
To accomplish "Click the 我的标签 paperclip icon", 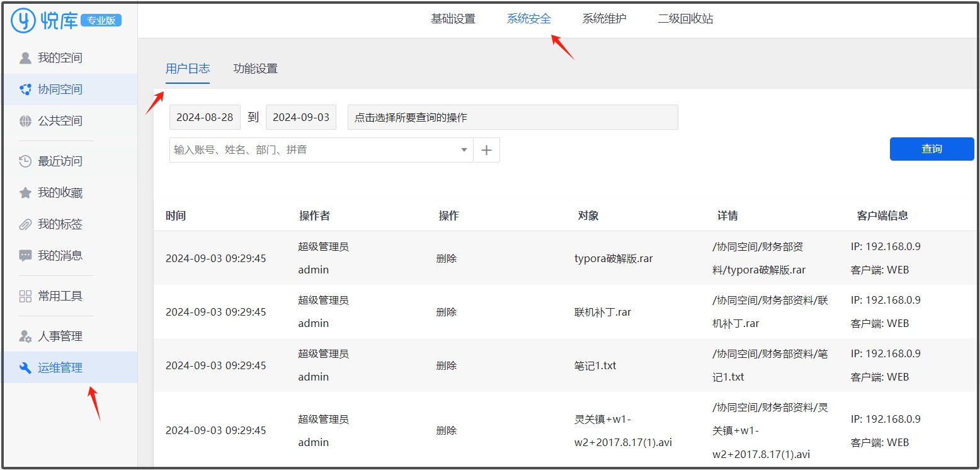I will (x=25, y=224).
